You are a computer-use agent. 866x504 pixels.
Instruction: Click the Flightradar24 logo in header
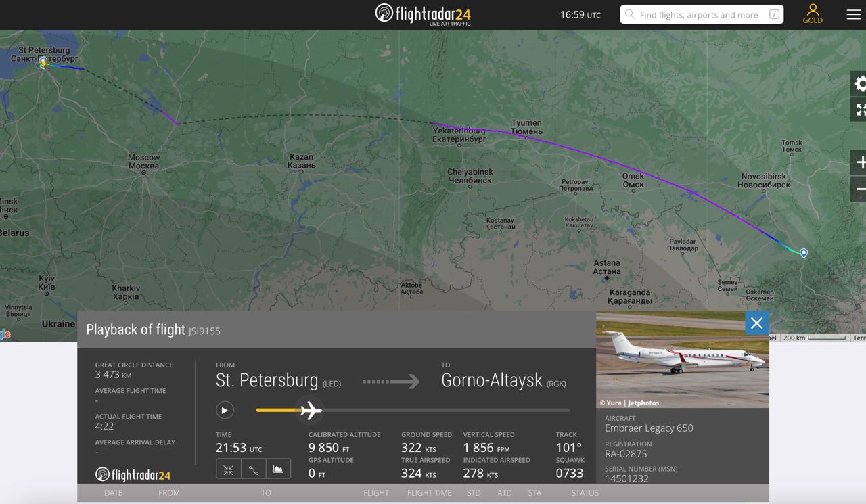tap(423, 14)
